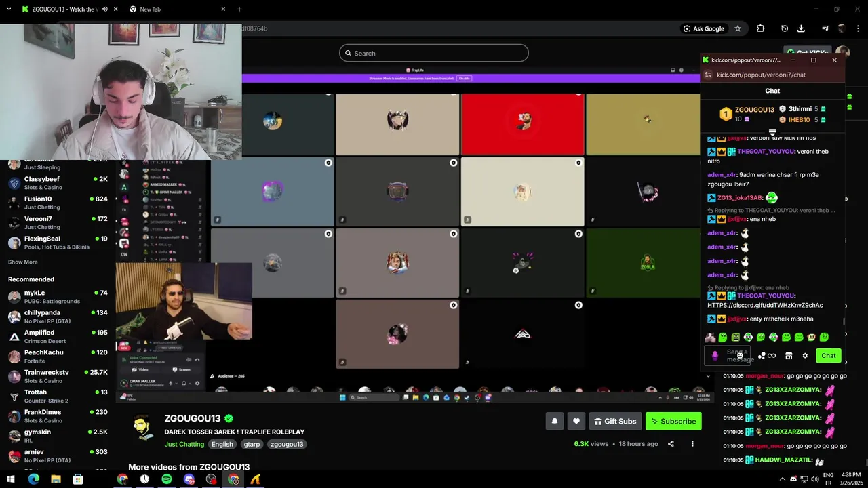Open video more options three dots

692,444
